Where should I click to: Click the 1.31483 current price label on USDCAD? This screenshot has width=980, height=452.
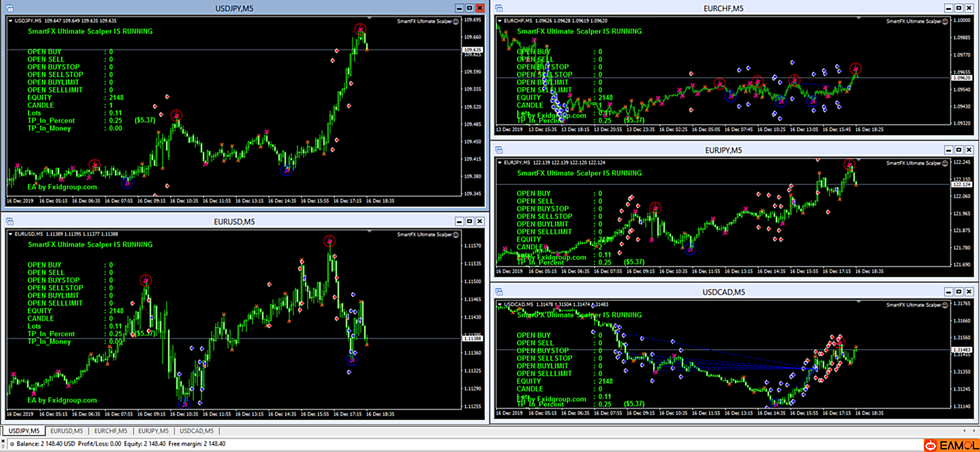point(962,350)
